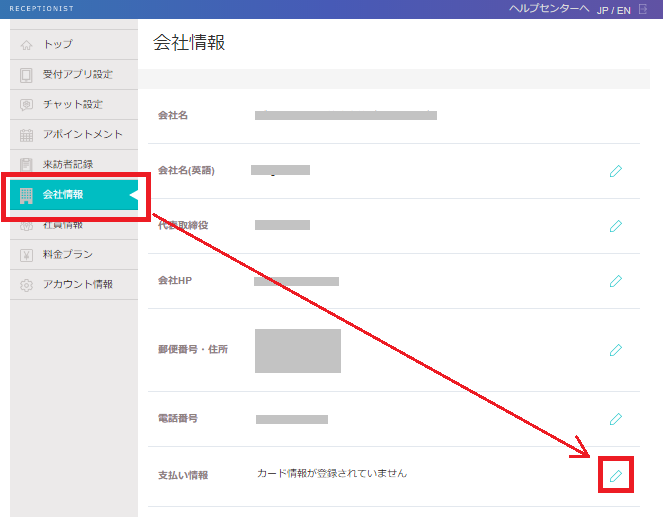Click the pencil icon for 支払い情報
This screenshot has height=517, width=663.
coord(615,475)
